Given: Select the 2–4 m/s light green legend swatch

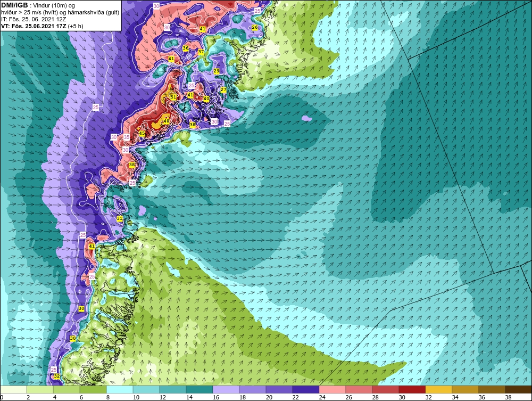Looking at the screenshot, I should coord(40,389).
